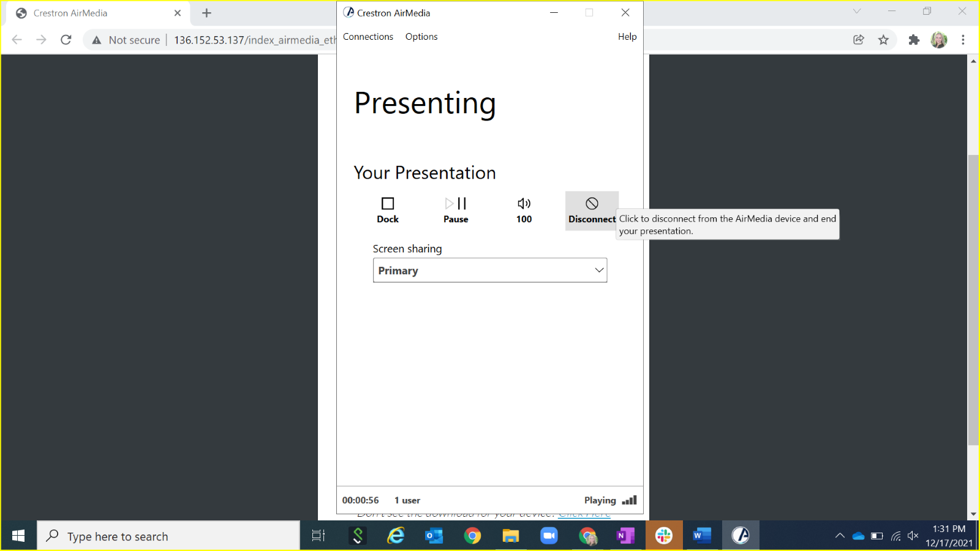Open File Explorer from taskbar
Viewport: 980px width, 551px height.
[x=510, y=536]
